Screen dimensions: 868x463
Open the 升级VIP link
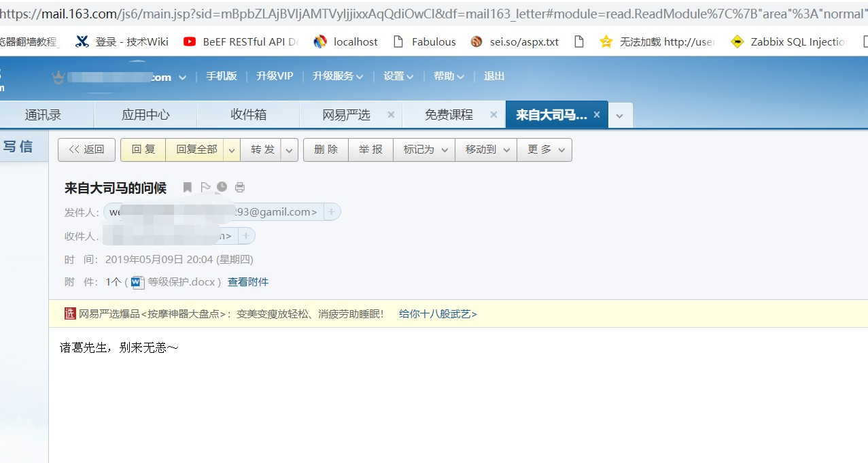pos(275,76)
